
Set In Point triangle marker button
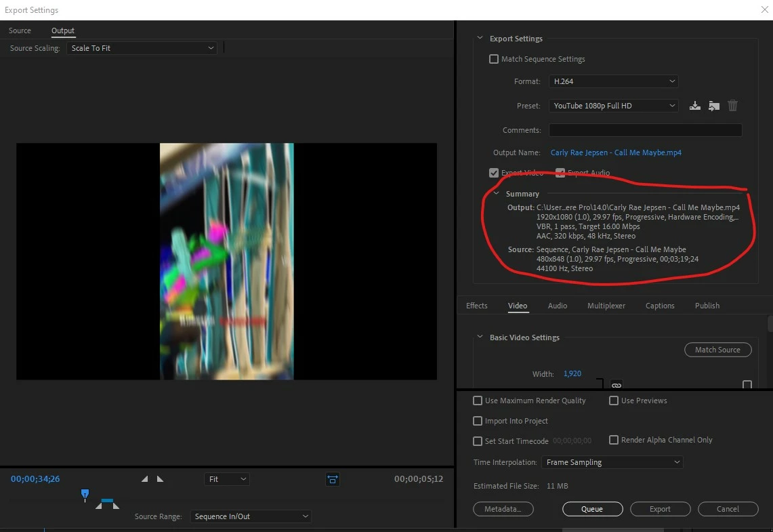(x=144, y=478)
